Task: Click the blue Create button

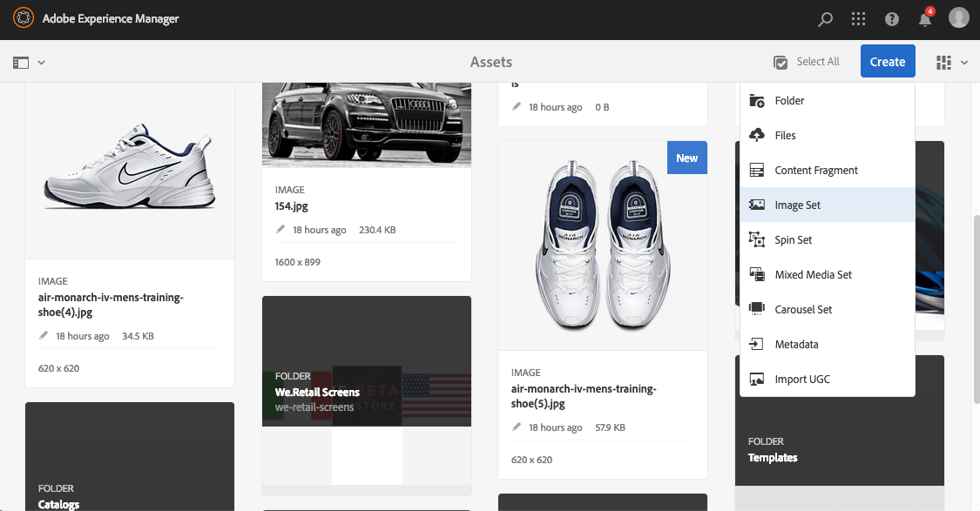Action: [888, 61]
